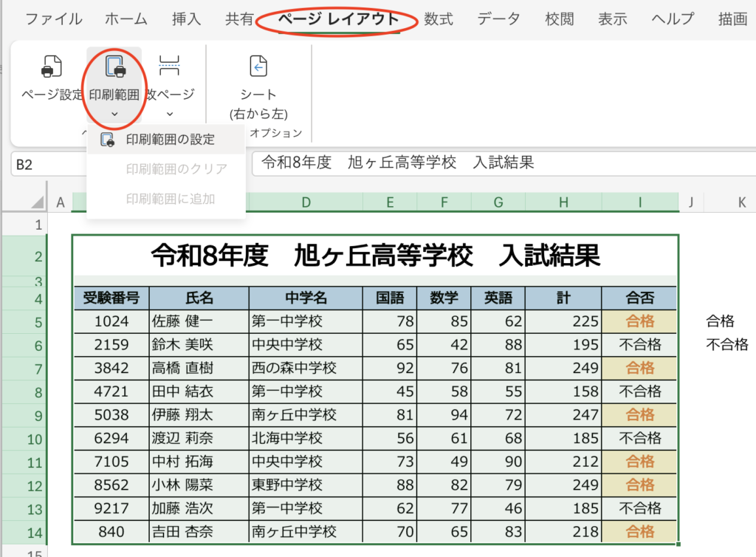The width and height of the screenshot is (756, 557).
Task: Switch to the ホーム tab
Action: 126,19
